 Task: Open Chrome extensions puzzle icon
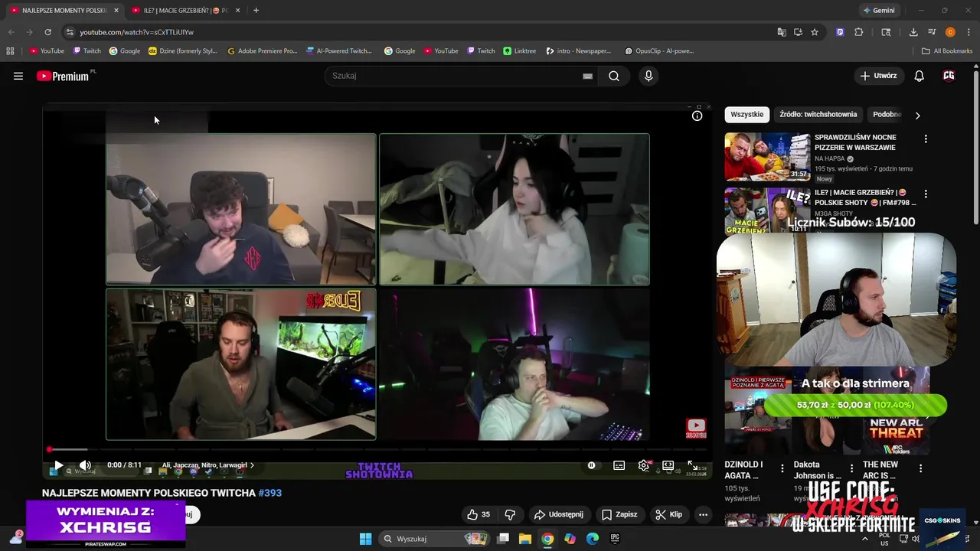858,32
